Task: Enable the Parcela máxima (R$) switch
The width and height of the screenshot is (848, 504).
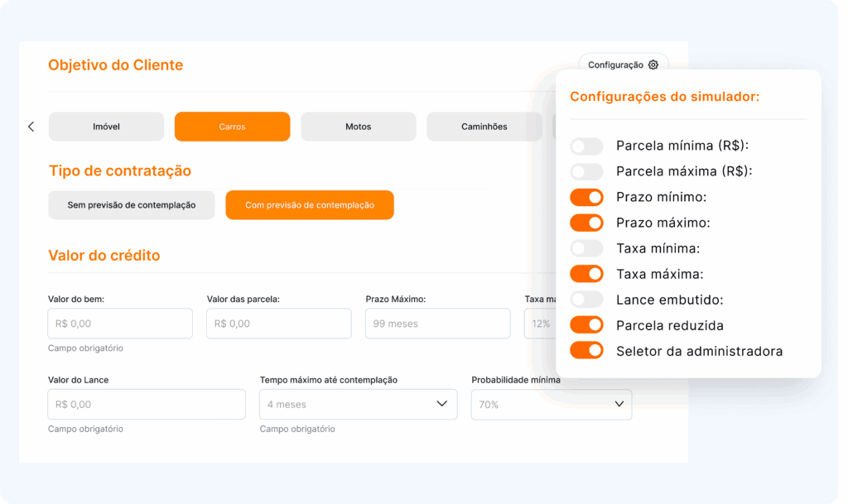Action: pyautogui.click(x=586, y=172)
